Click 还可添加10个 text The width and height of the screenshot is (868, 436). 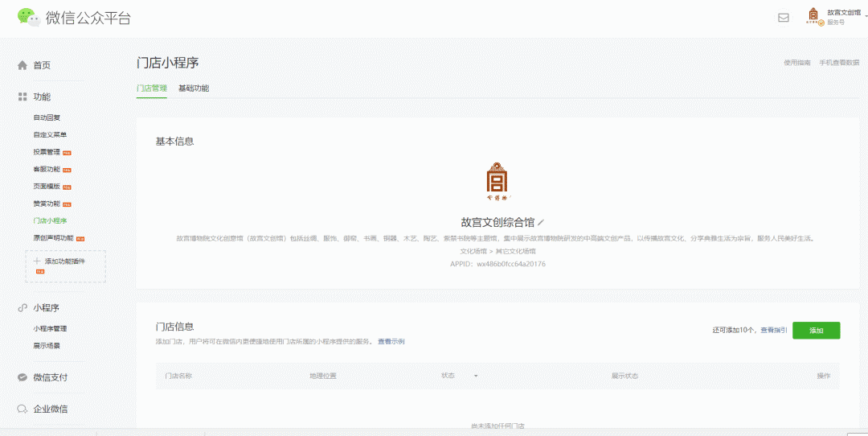click(x=734, y=330)
